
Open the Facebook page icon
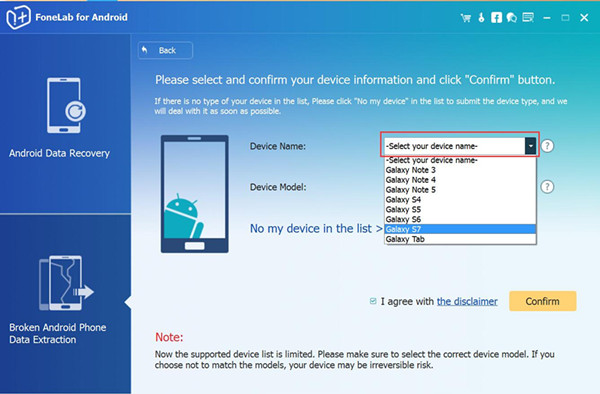pos(496,18)
